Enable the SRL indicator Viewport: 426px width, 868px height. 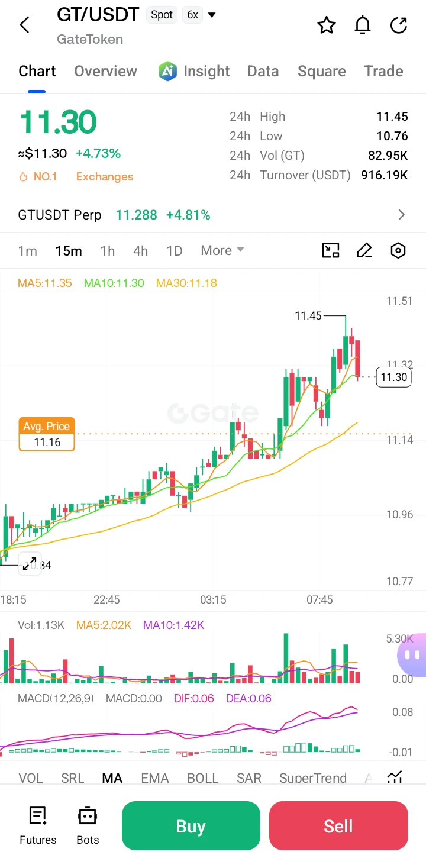coord(73,777)
